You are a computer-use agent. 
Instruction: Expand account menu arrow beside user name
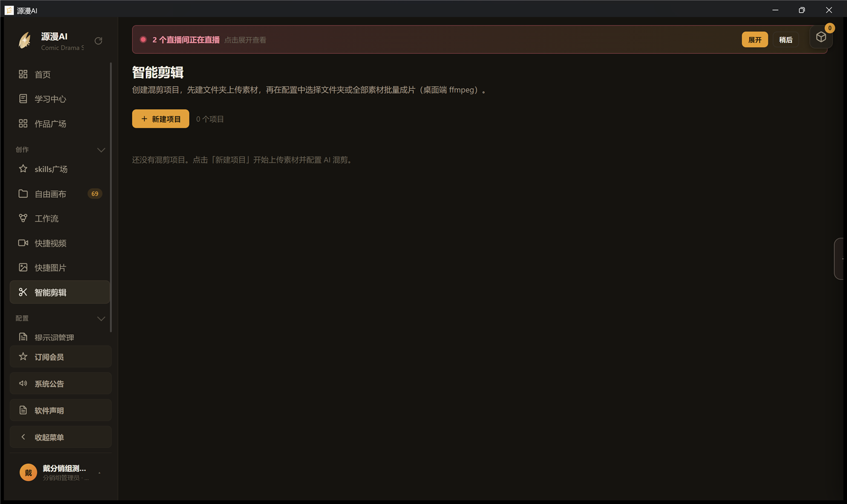tap(100, 473)
